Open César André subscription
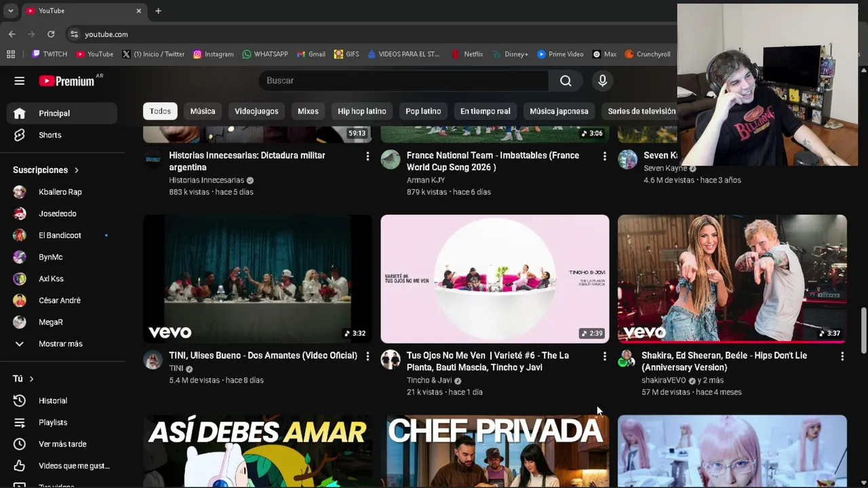Image resolution: width=868 pixels, height=488 pixels. [62, 300]
